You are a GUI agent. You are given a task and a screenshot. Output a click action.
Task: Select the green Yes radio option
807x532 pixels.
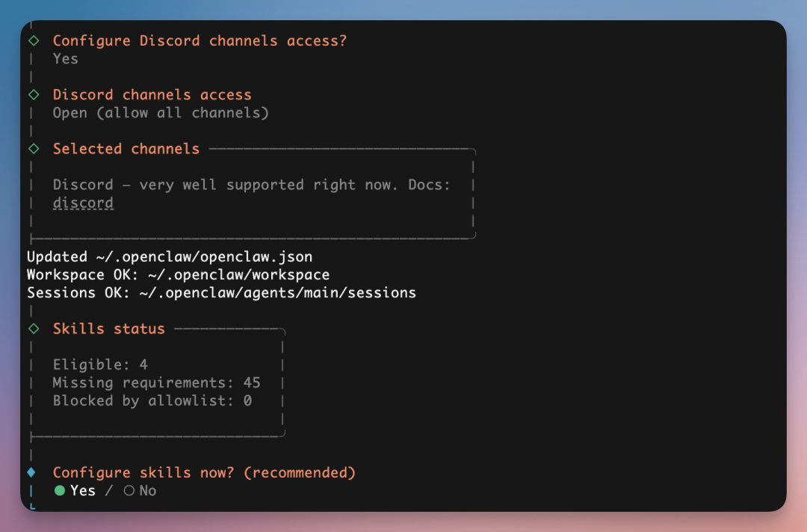[61, 491]
